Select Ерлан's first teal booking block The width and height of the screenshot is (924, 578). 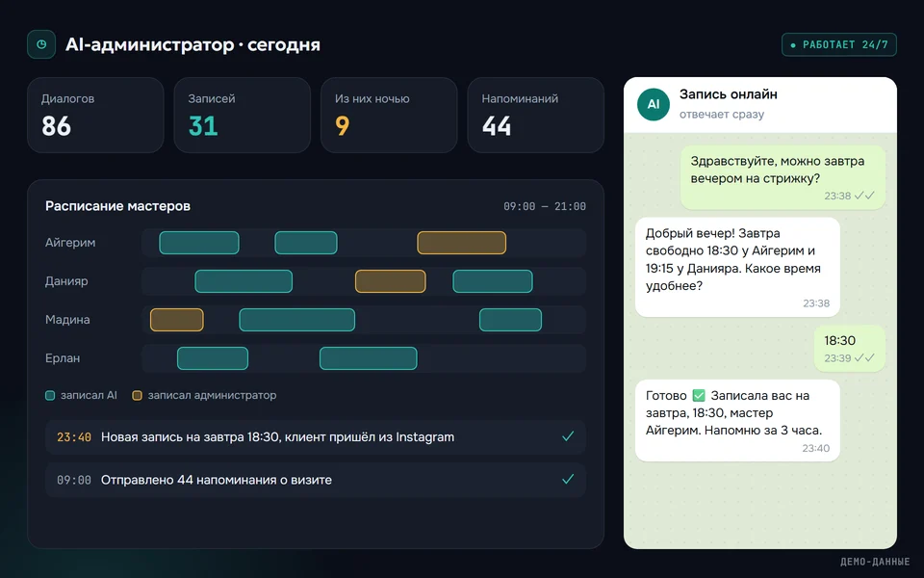[213, 358]
